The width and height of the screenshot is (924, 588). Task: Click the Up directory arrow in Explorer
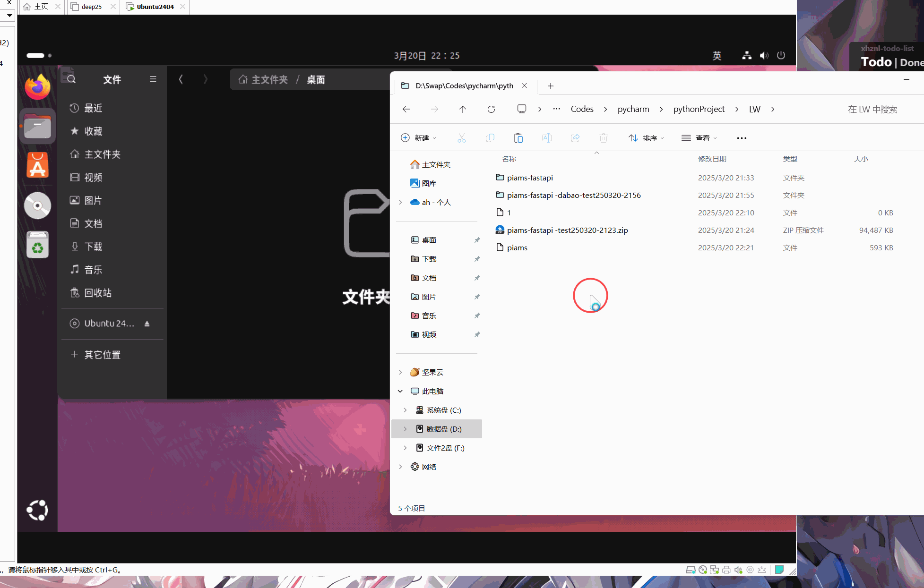tap(463, 109)
